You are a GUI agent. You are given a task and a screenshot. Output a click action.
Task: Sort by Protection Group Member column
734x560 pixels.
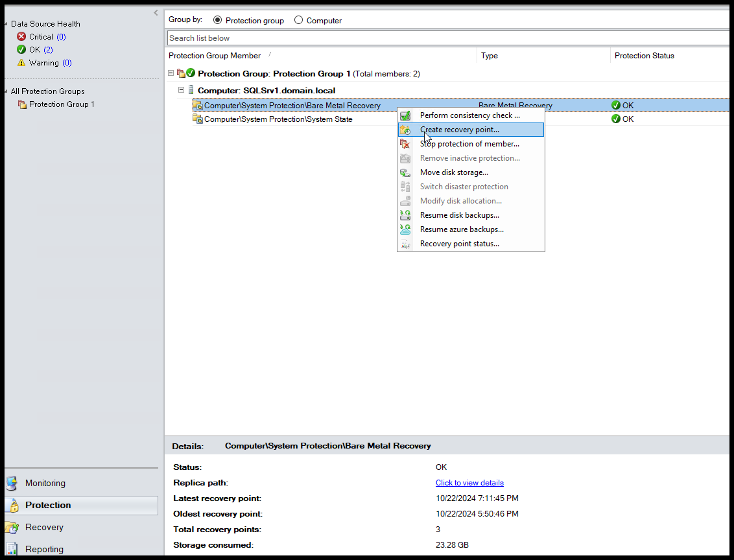321,56
